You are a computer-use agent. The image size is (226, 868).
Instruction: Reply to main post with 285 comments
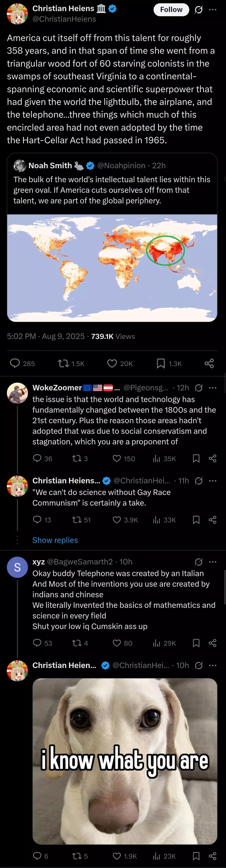click(22, 364)
